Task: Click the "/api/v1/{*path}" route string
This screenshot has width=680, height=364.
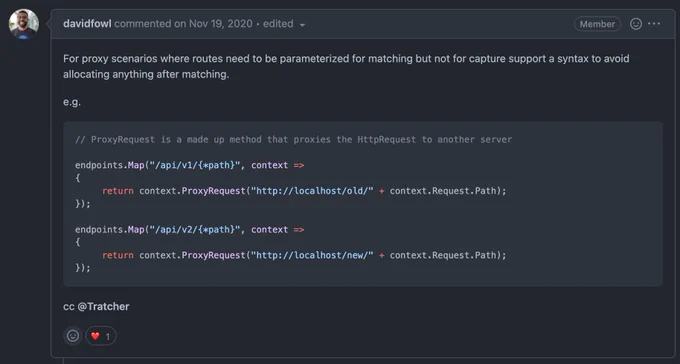Action: [x=195, y=165]
